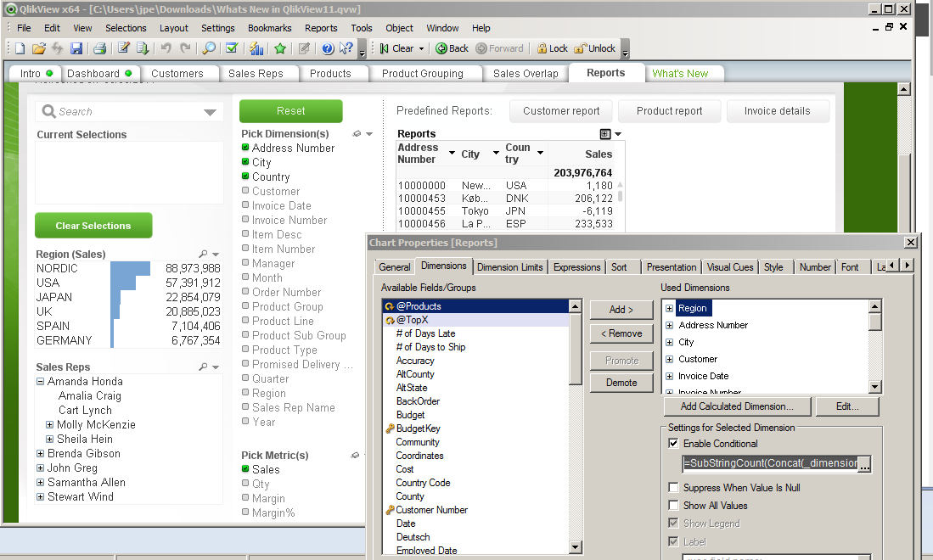The image size is (933, 560).
Task: Click the Search magnifier toolbar icon
Action: pyautogui.click(x=208, y=48)
